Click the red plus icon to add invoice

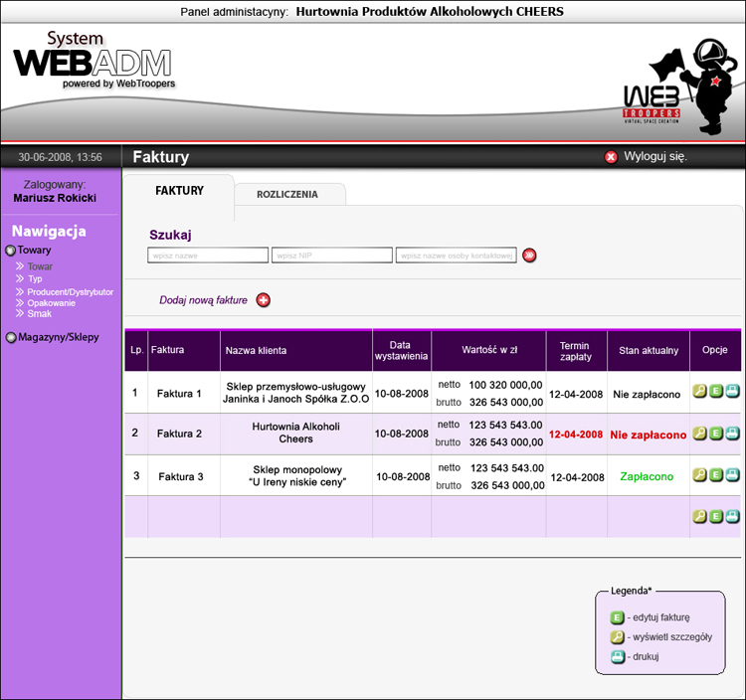tap(264, 300)
